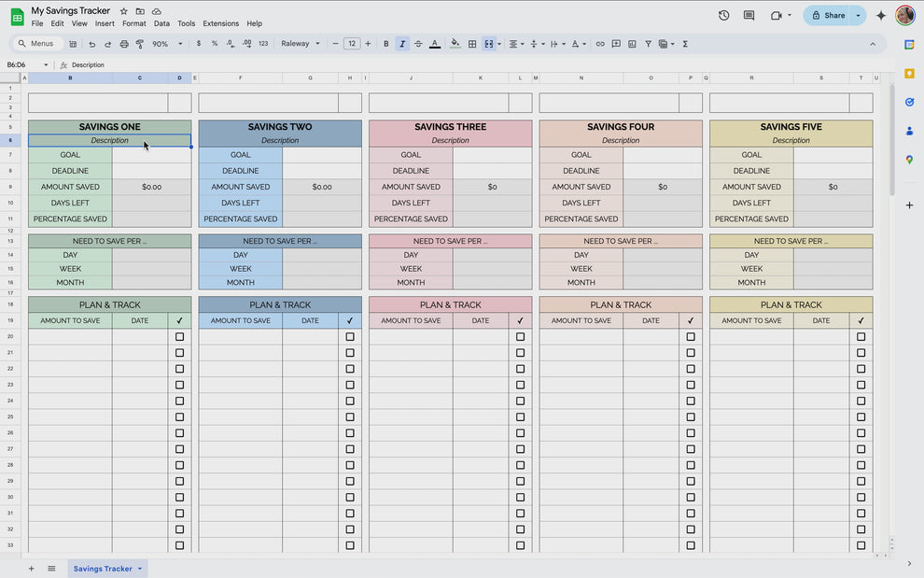
Task: Open the text color picker
Action: [435, 43]
